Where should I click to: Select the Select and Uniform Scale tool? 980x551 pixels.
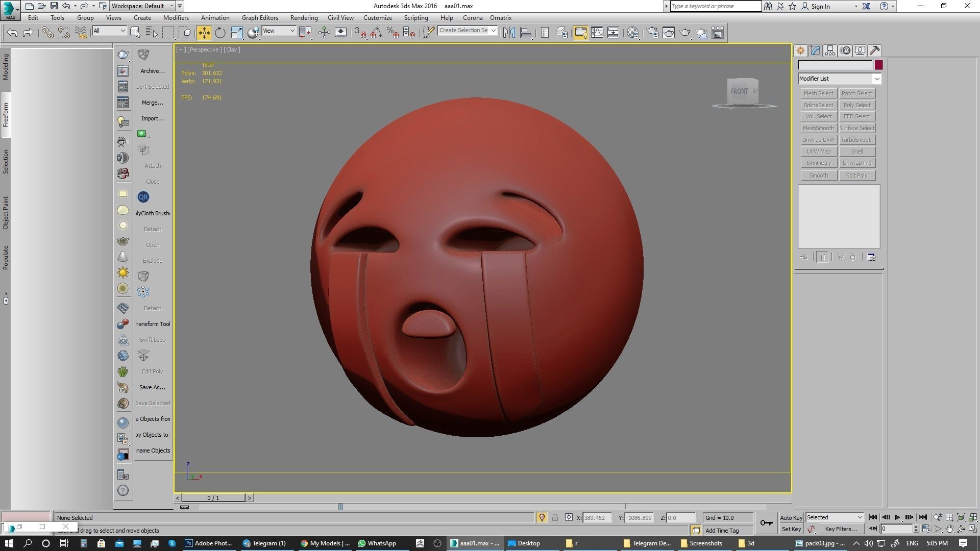tap(237, 33)
